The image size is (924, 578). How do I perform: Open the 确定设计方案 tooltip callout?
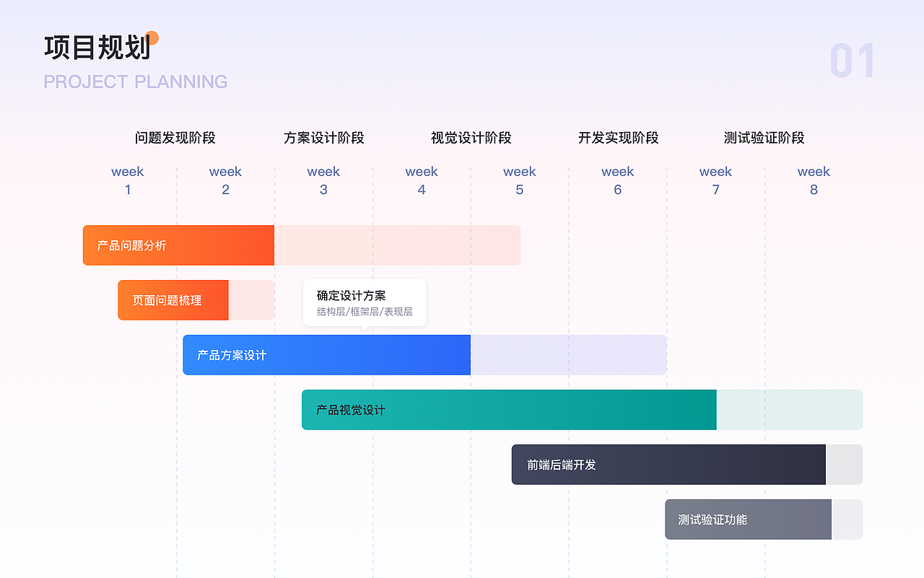point(365,302)
